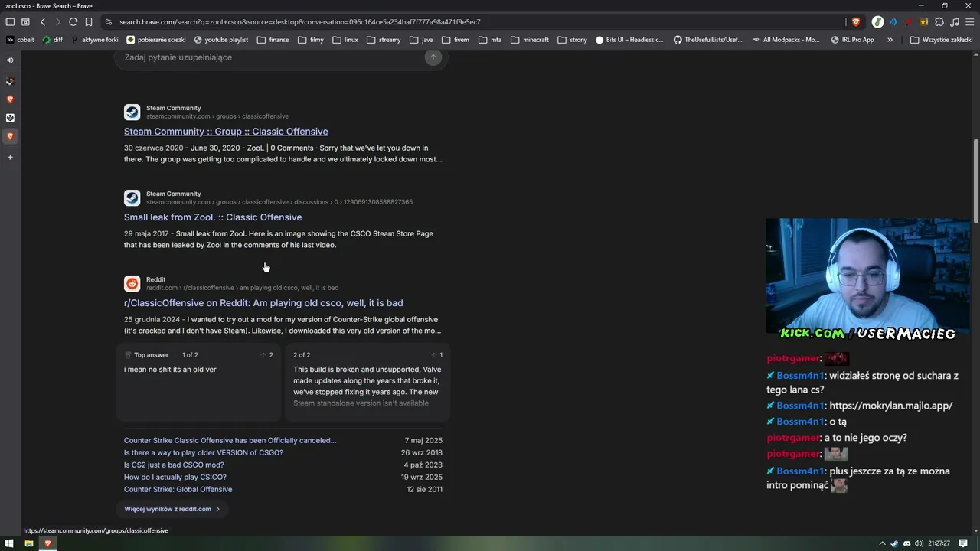Open the aktywne forki bookmark
The image size is (980, 551).
pyautogui.click(x=95, y=40)
